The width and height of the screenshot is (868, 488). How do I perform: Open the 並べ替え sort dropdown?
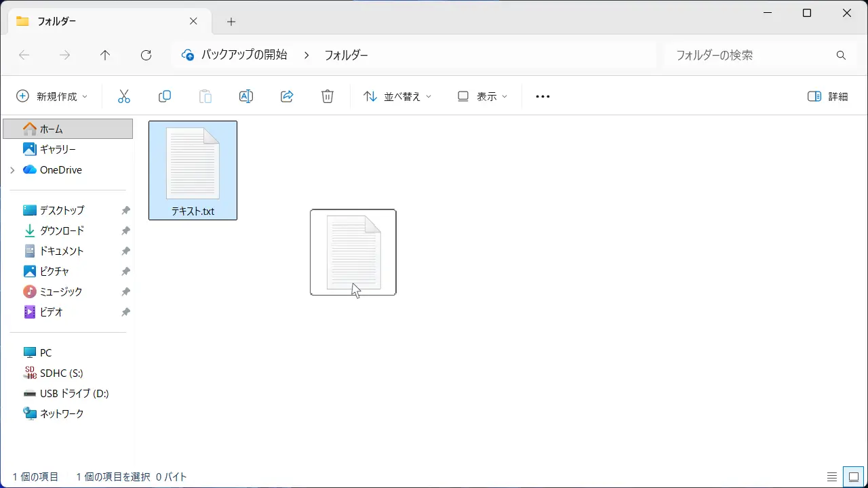397,96
